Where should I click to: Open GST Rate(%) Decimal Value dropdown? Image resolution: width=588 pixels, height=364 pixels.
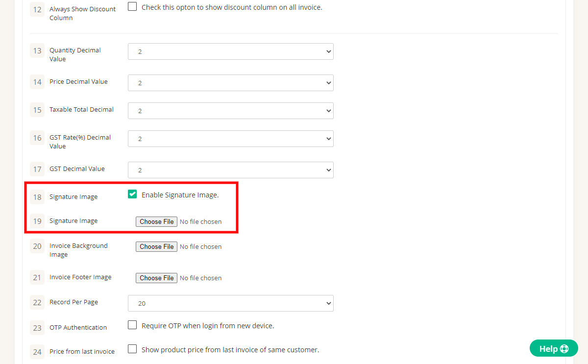coord(231,139)
